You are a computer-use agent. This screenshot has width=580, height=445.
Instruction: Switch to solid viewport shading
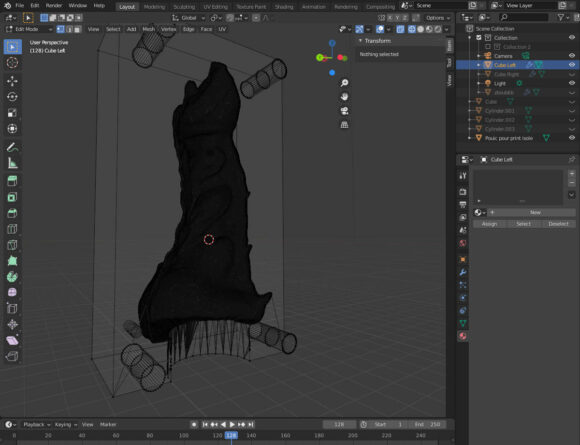421,29
